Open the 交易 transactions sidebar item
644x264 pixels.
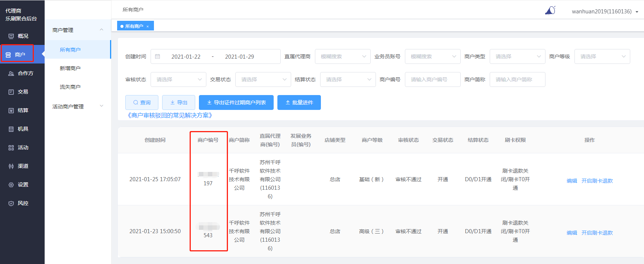point(22,92)
